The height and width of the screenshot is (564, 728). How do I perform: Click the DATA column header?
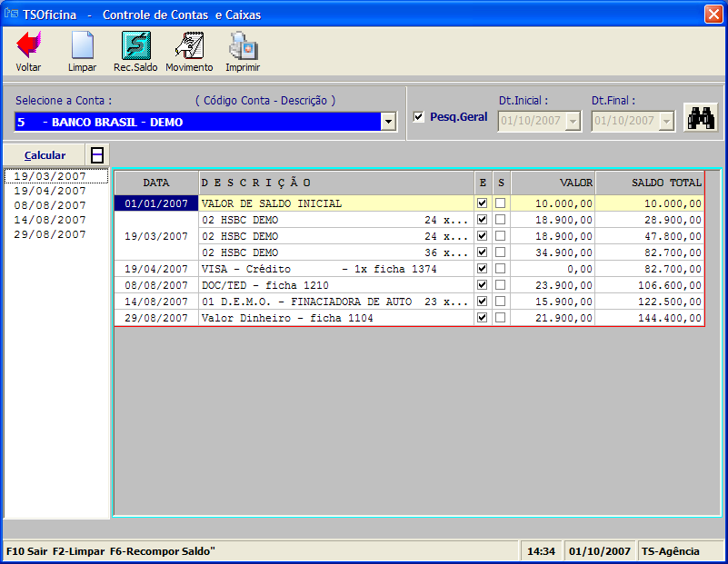point(156,183)
